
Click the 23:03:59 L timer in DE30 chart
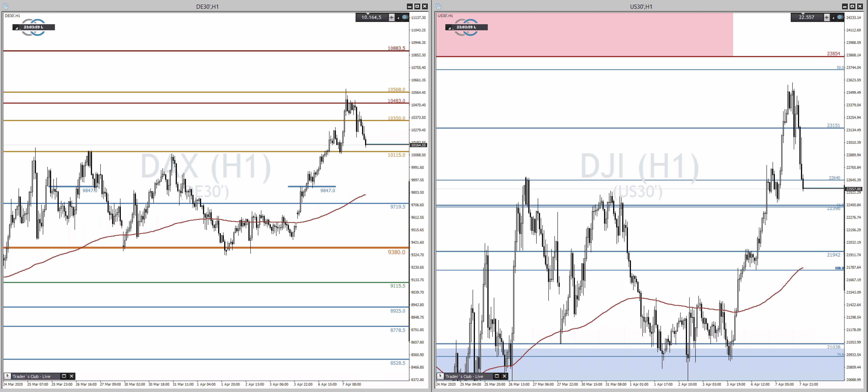click(34, 27)
